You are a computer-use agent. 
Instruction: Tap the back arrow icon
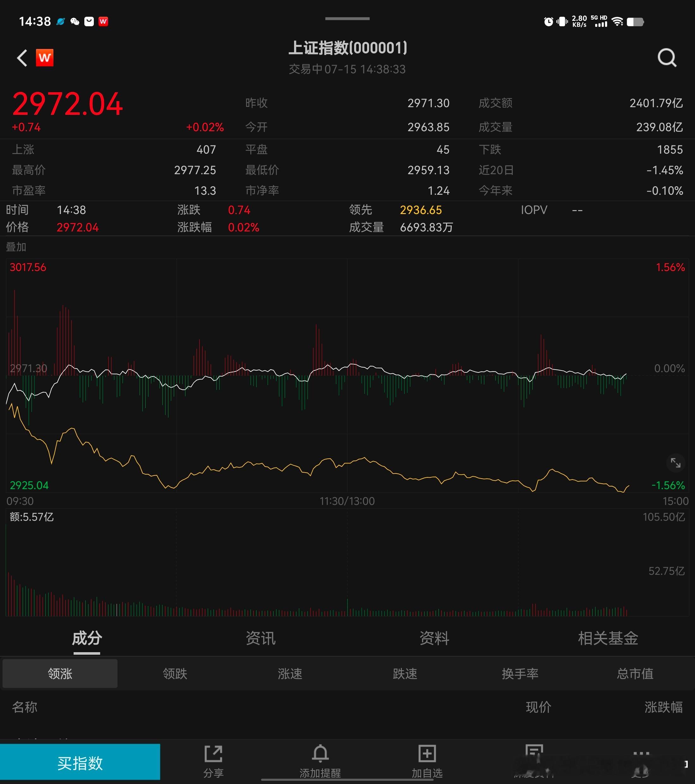[x=22, y=58]
